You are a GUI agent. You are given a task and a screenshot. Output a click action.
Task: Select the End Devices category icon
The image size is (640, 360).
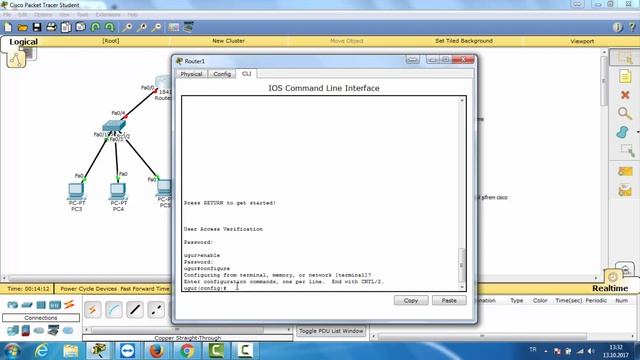pyautogui.click(x=13, y=330)
